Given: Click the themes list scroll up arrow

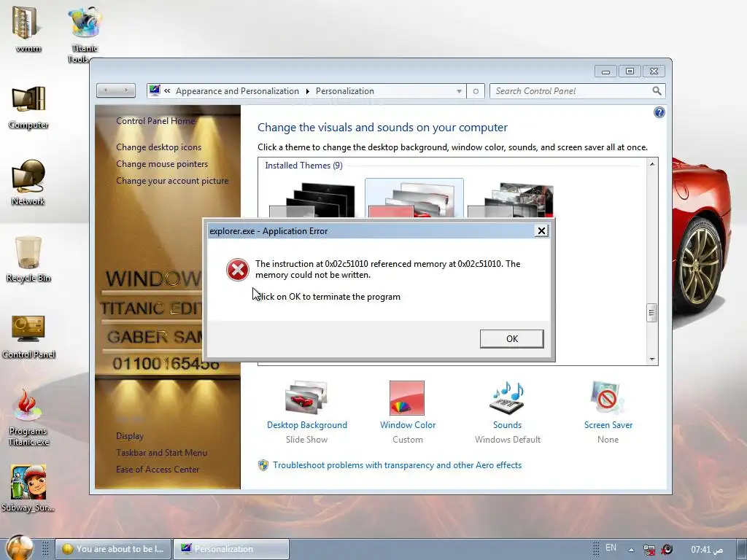Looking at the screenshot, I should pyautogui.click(x=652, y=164).
